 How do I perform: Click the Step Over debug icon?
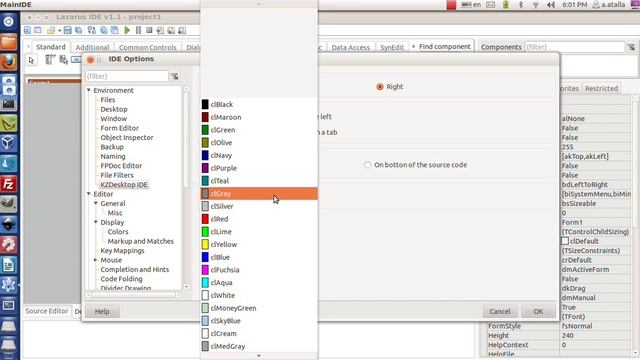(171, 30)
